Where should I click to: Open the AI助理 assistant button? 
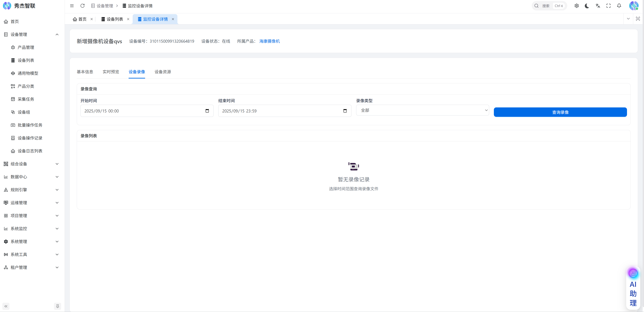[x=633, y=289]
